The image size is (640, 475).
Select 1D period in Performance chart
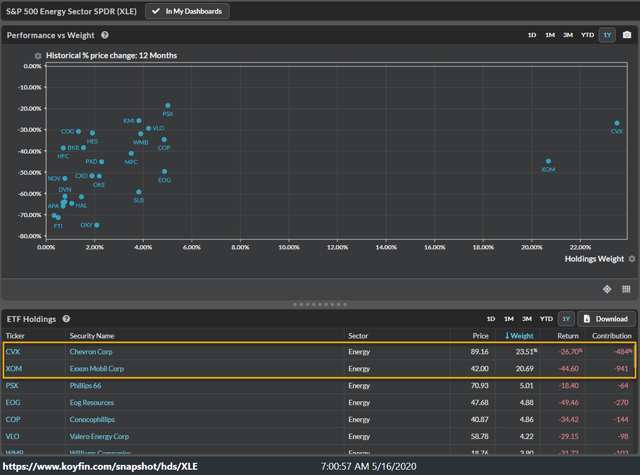[x=532, y=35]
